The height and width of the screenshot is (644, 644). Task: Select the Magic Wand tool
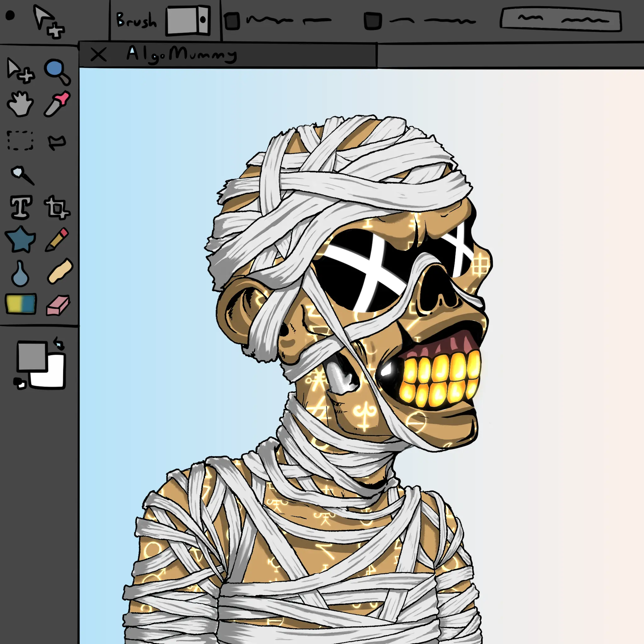pos(22,175)
